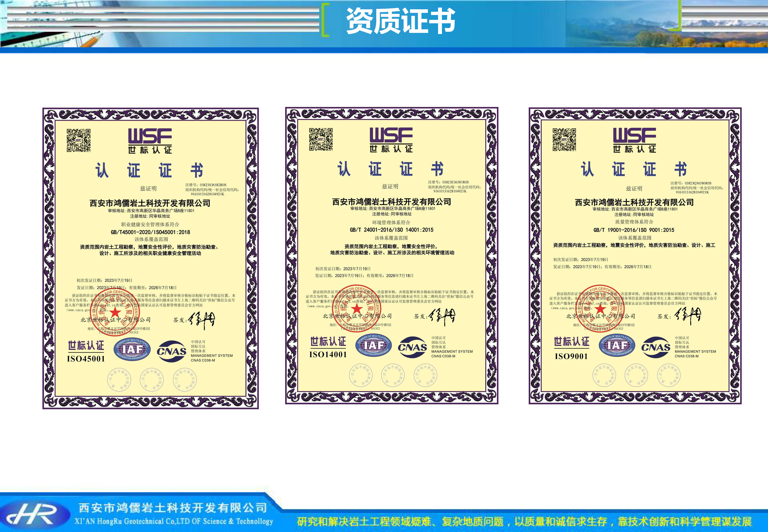The width and height of the screenshot is (768, 532).
Task: Click GB/T 24001-2016/ISO 14001:2015 standard text
Action: pos(392,230)
